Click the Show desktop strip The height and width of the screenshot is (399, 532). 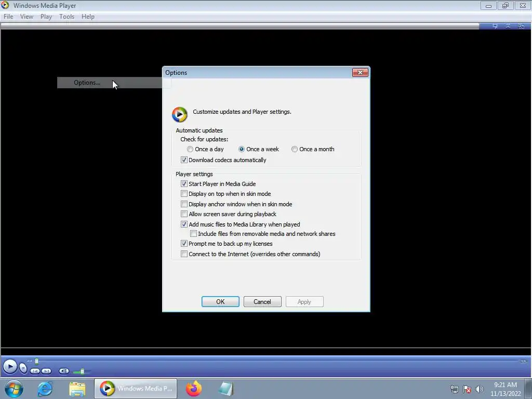528,389
